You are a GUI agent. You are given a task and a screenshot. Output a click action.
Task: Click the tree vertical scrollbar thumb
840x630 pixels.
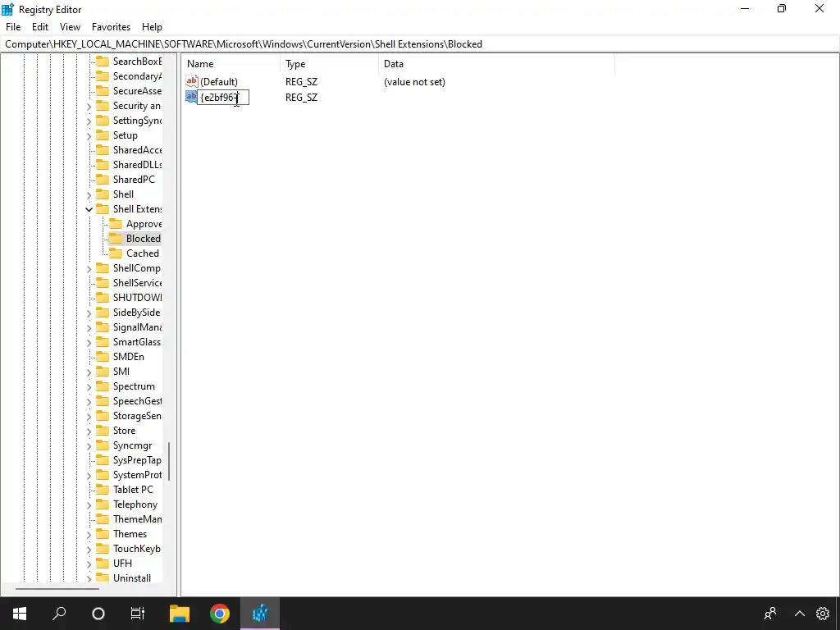[169, 461]
